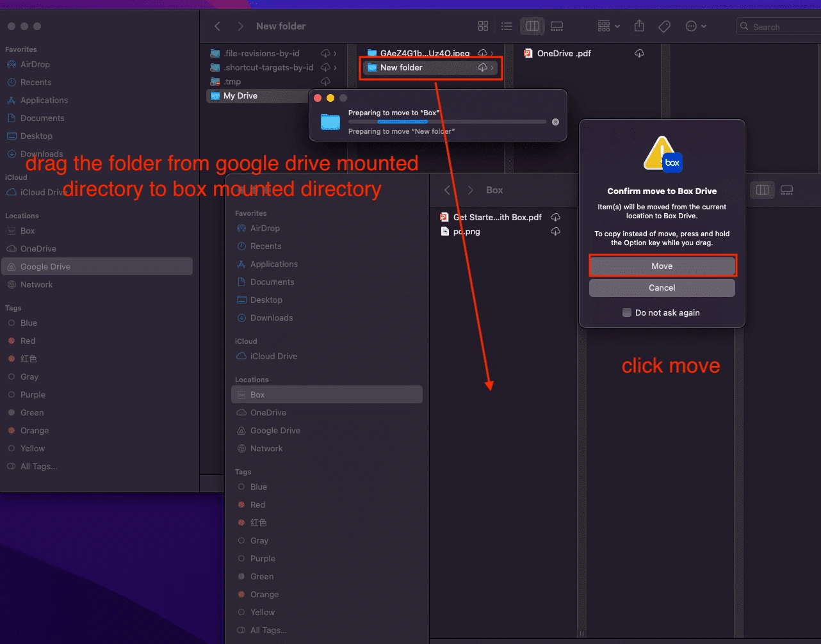Click the move progress bar
The image size is (821, 644).
pyautogui.click(x=447, y=122)
